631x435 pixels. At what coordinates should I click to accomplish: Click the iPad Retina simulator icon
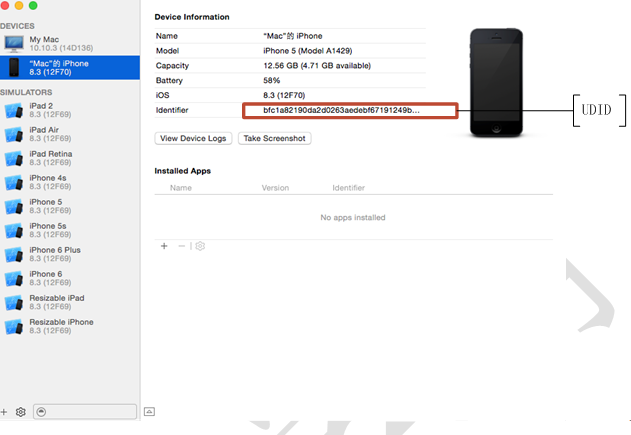[14, 159]
